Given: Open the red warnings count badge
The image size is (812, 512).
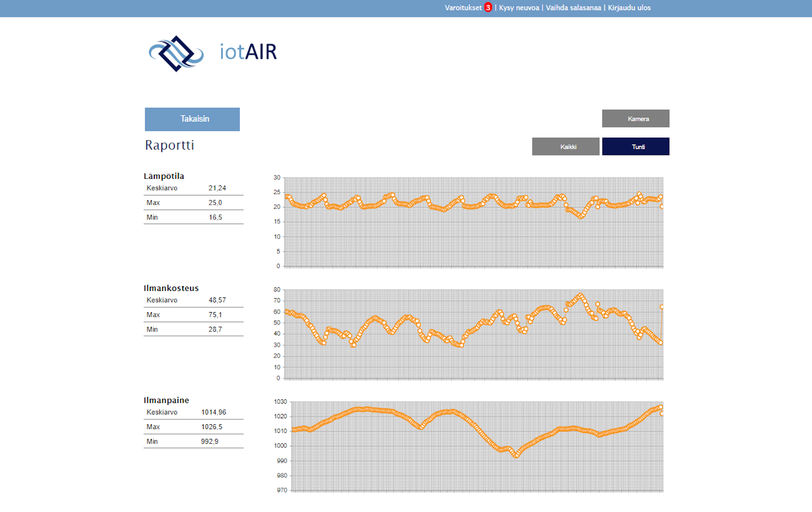Looking at the screenshot, I should pos(488,8).
